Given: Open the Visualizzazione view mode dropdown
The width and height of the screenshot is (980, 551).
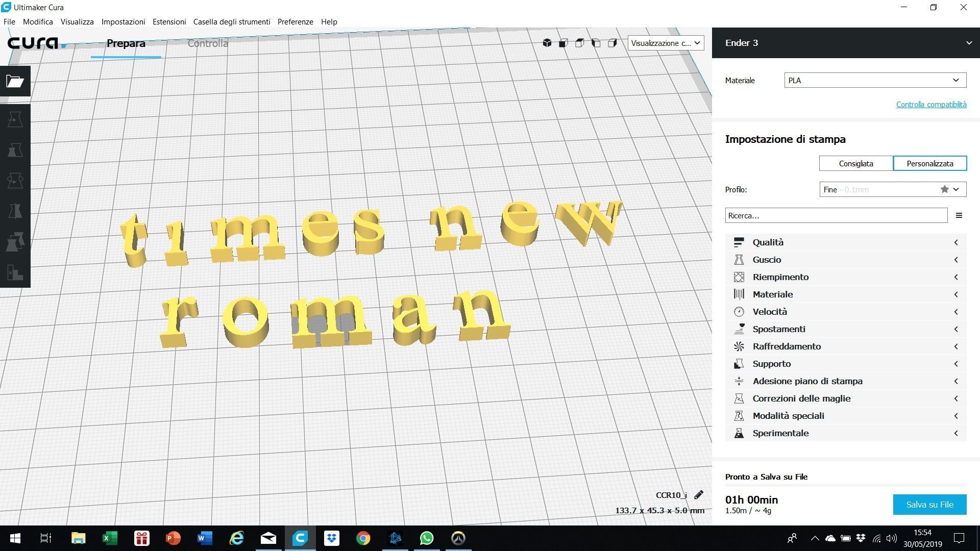Looking at the screenshot, I should tap(666, 43).
